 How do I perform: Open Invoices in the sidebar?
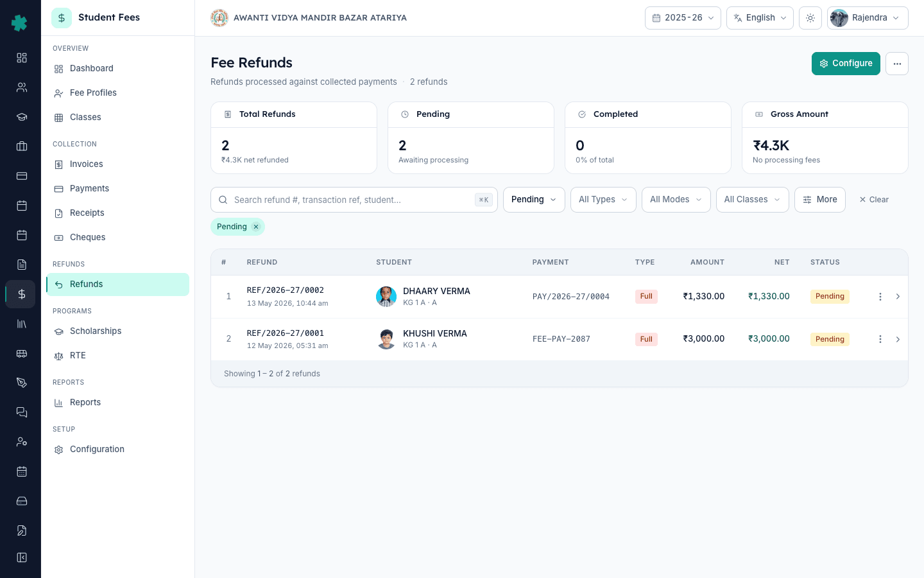tap(117, 164)
